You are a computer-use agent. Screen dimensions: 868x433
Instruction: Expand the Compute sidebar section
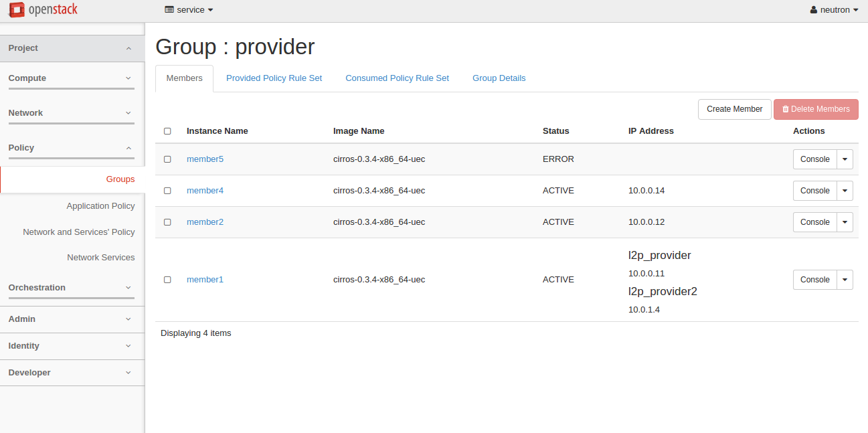click(x=72, y=78)
